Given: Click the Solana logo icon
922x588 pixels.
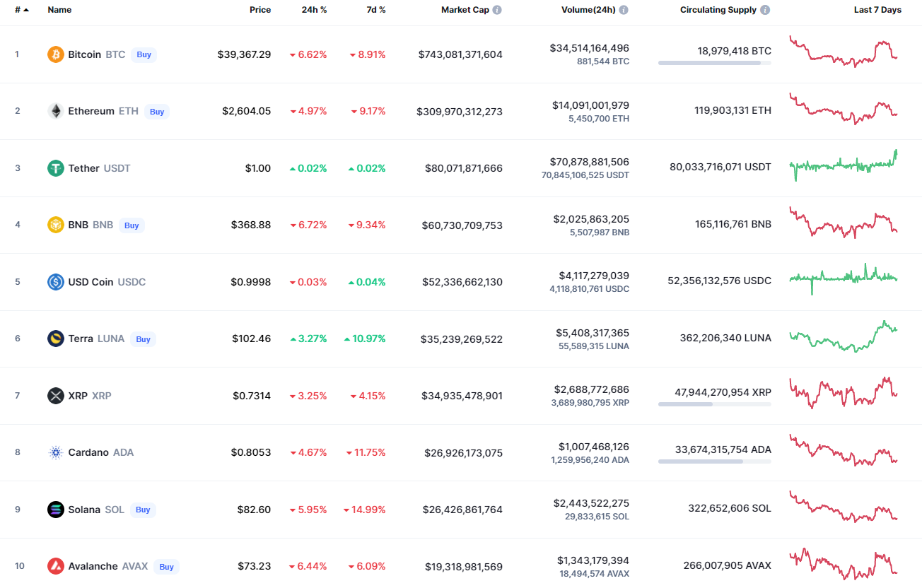Looking at the screenshot, I should tap(56, 510).
